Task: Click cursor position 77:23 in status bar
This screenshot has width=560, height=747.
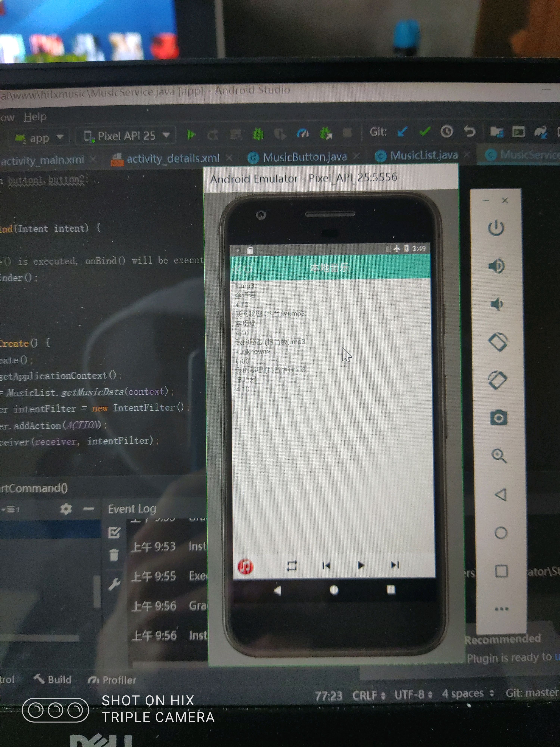Action: [x=329, y=696]
